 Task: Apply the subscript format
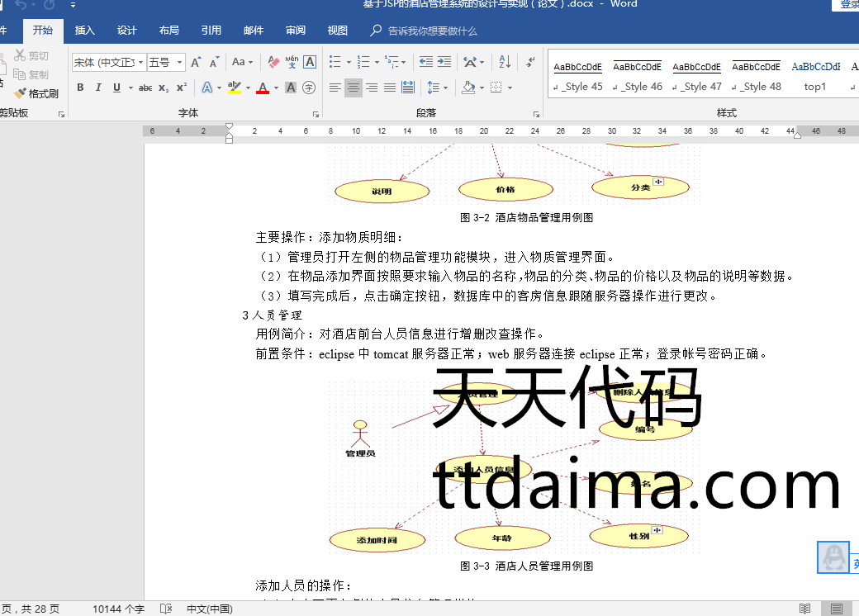click(164, 88)
